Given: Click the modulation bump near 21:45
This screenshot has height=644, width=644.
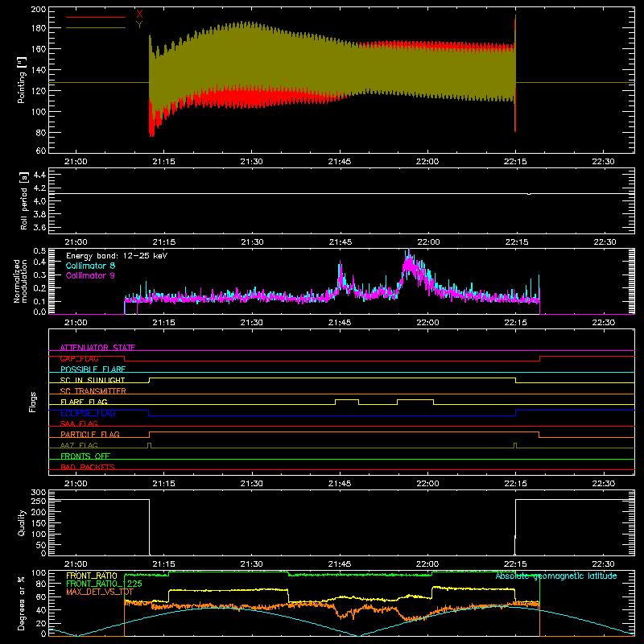Looking at the screenshot, I should (x=341, y=275).
